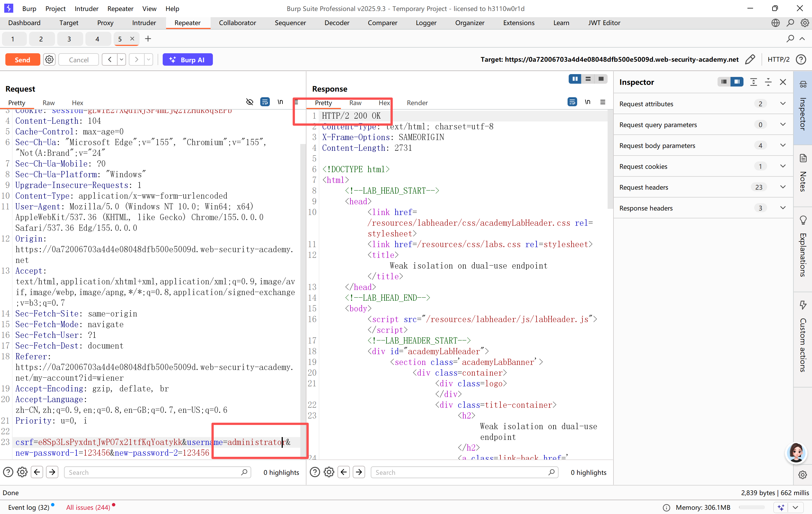The image size is (812, 514).
Task: Toggle \n show newlines in Request
Action: (280, 102)
